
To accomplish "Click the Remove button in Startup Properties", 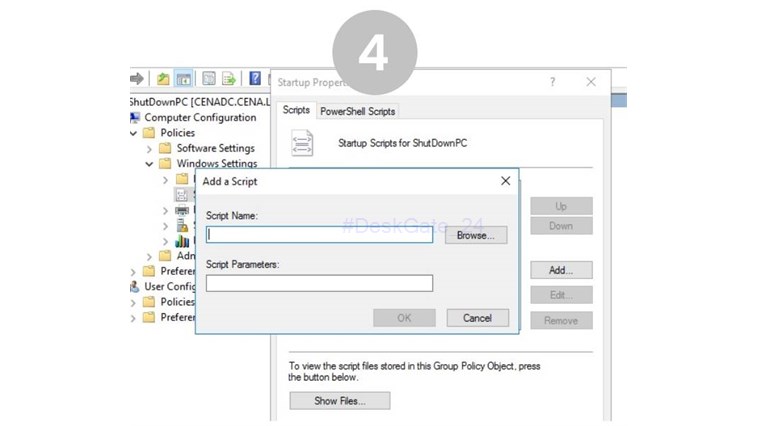I will [561, 320].
